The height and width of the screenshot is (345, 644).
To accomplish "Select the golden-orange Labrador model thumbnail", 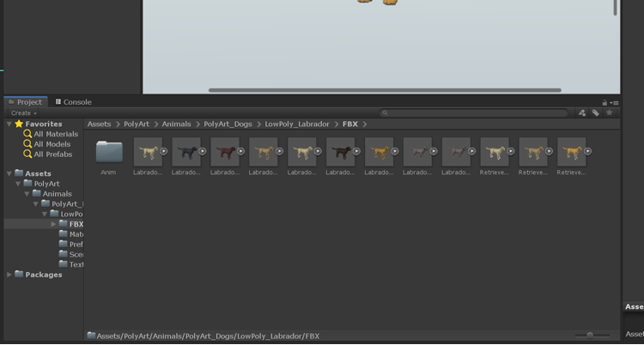I will pyautogui.click(x=379, y=152).
